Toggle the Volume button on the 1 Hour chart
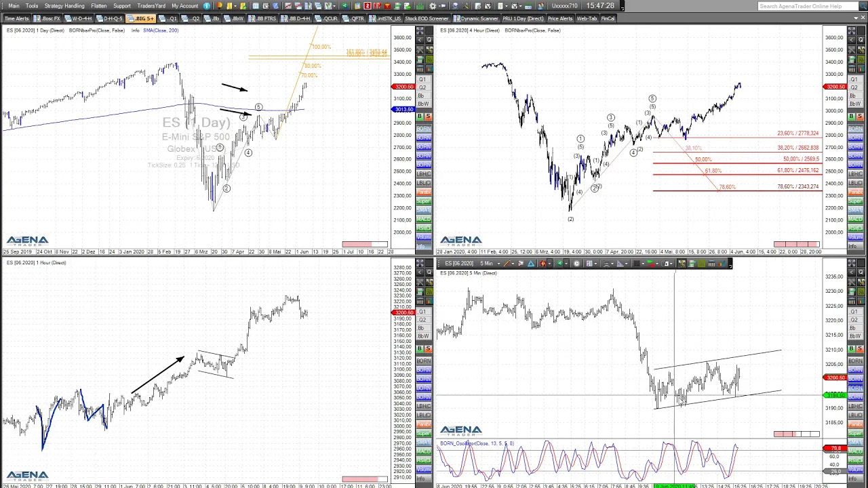 click(x=423, y=470)
